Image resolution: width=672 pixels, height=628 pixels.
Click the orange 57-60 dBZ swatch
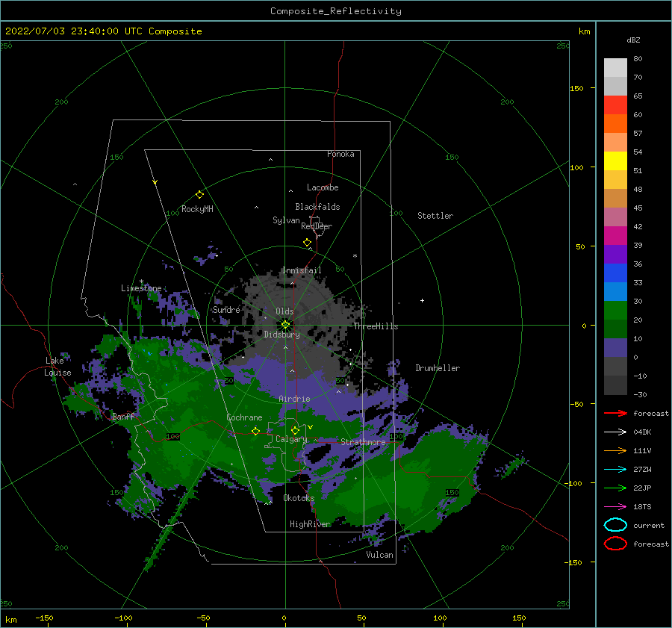pos(615,124)
